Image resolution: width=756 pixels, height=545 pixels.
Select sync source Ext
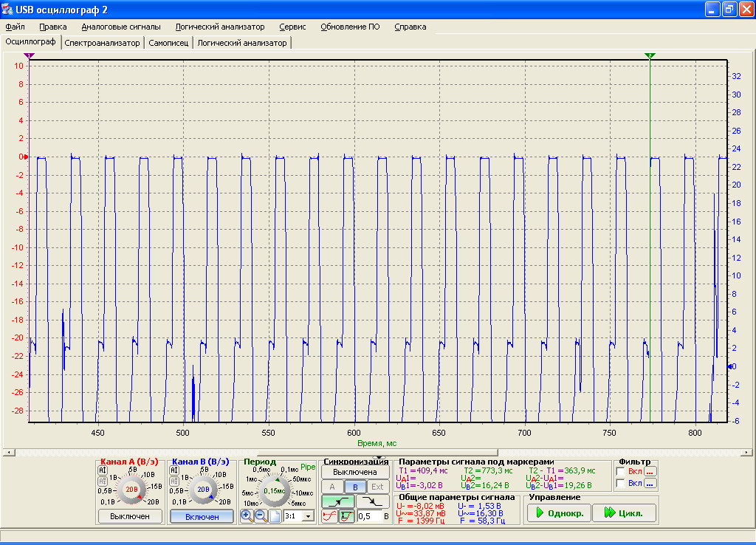(x=377, y=487)
